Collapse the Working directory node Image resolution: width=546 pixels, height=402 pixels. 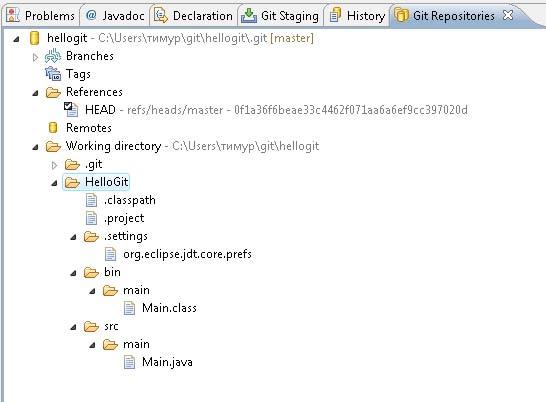(35, 147)
